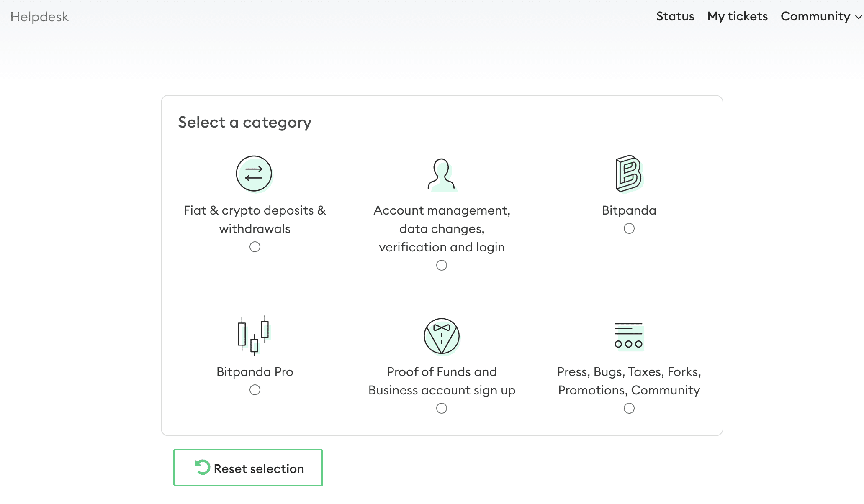
Task: Open My tickets
Action: tap(738, 16)
